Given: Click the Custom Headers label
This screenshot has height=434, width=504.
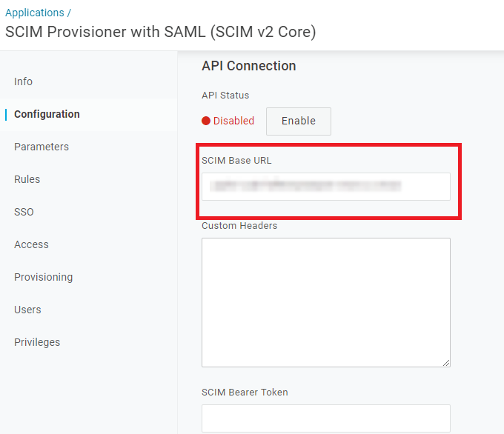Looking at the screenshot, I should [239, 225].
